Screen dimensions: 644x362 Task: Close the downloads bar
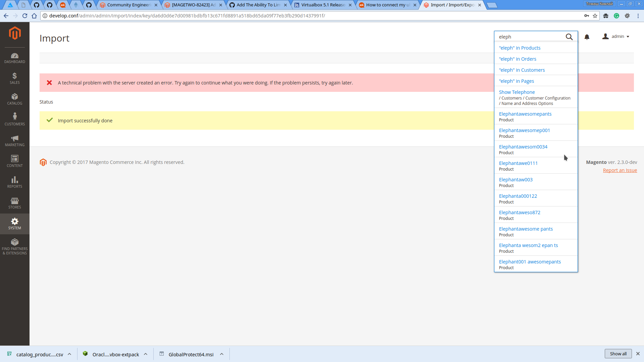638,354
